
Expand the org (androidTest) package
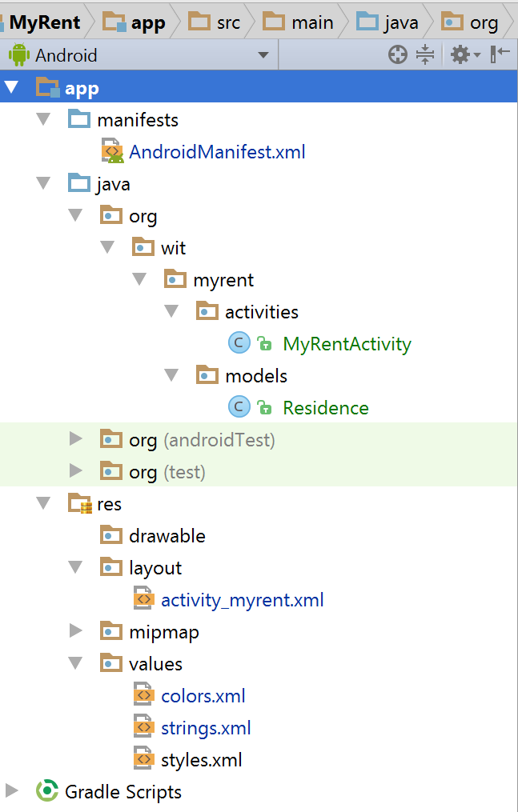pos(76,439)
